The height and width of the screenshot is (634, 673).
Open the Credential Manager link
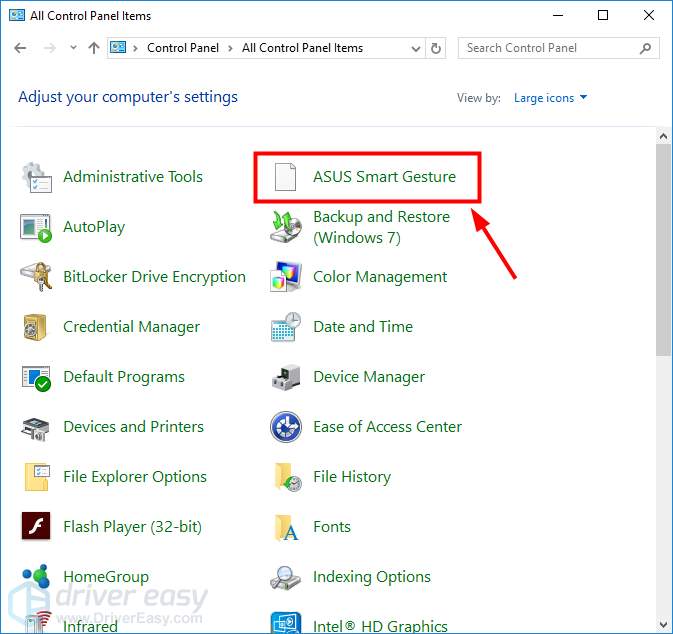(131, 327)
